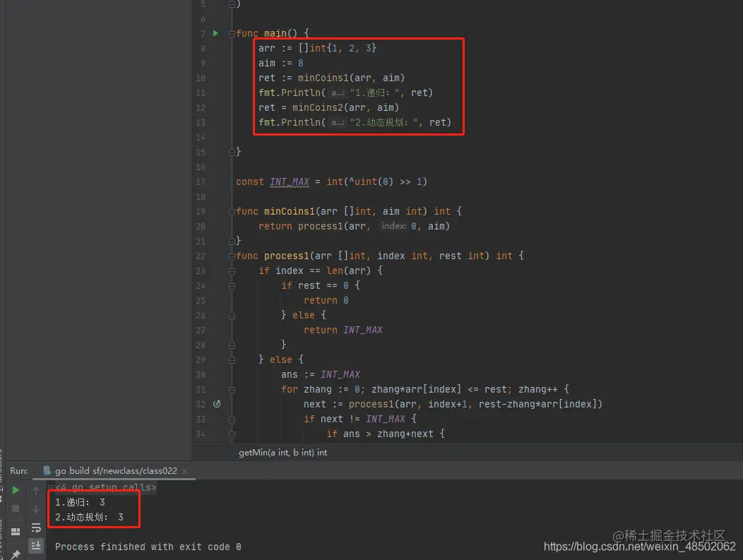The height and width of the screenshot is (560, 743).
Task: Click return process1(arr, index: 0, aim) line
Action: [x=354, y=227]
